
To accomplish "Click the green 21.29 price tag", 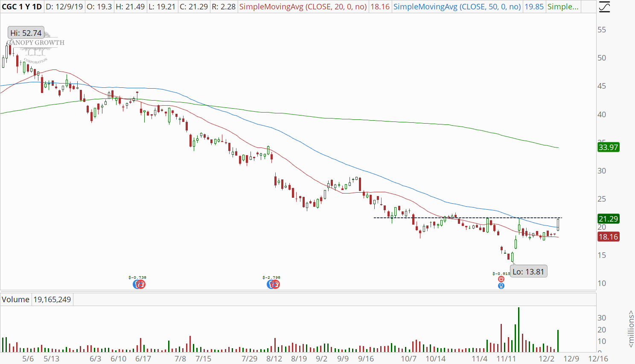I will (x=608, y=219).
